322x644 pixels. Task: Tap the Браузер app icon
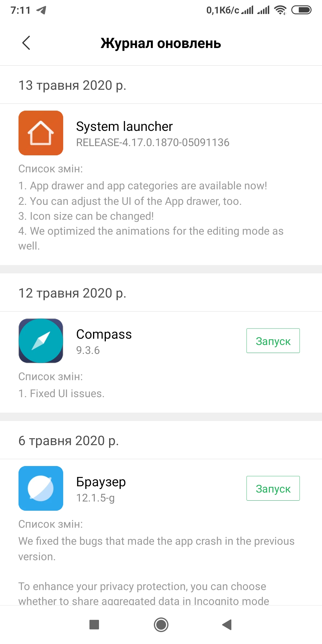41,488
